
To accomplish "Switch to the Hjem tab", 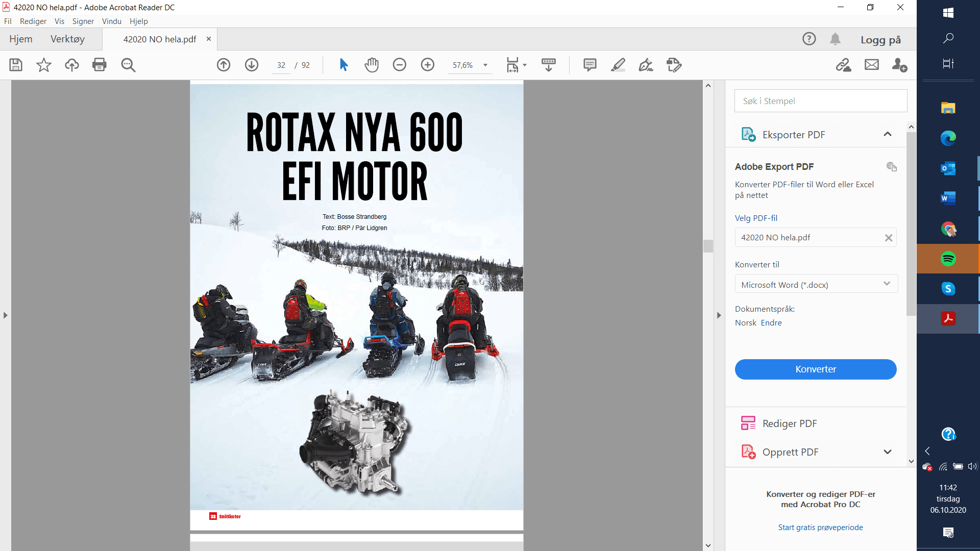I will coord(21,39).
